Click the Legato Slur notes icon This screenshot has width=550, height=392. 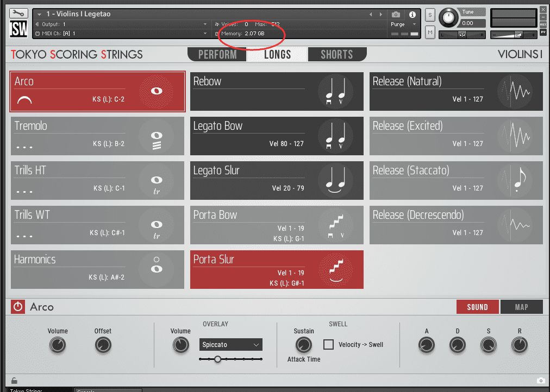(x=335, y=181)
